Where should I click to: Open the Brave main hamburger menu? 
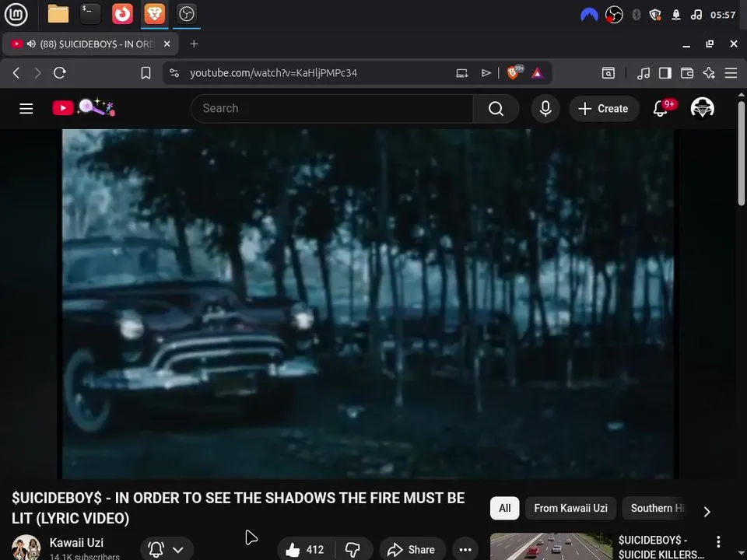click(731, 73)
